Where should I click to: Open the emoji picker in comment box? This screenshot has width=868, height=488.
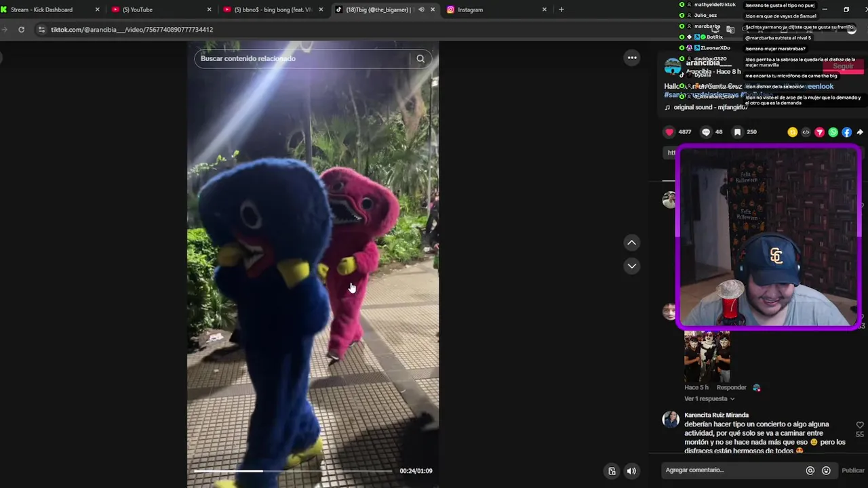[x=826, y=470]
